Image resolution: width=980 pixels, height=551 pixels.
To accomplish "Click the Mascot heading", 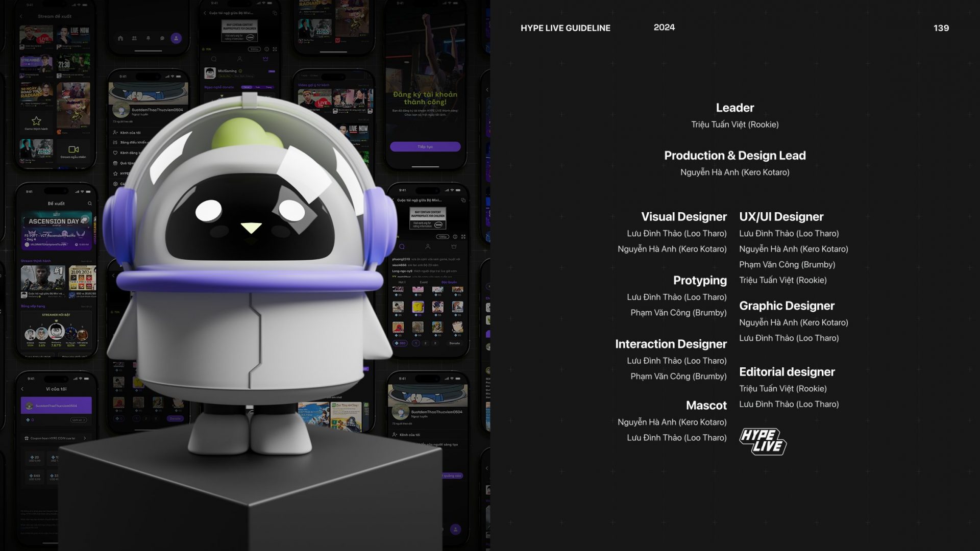I will 706,406.
